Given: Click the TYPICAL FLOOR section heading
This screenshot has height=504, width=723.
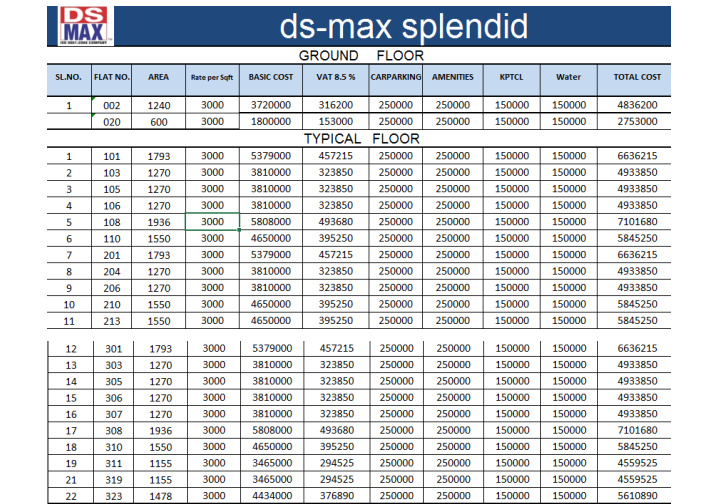Looking at the screenshot, I should [x=361, y=139].
